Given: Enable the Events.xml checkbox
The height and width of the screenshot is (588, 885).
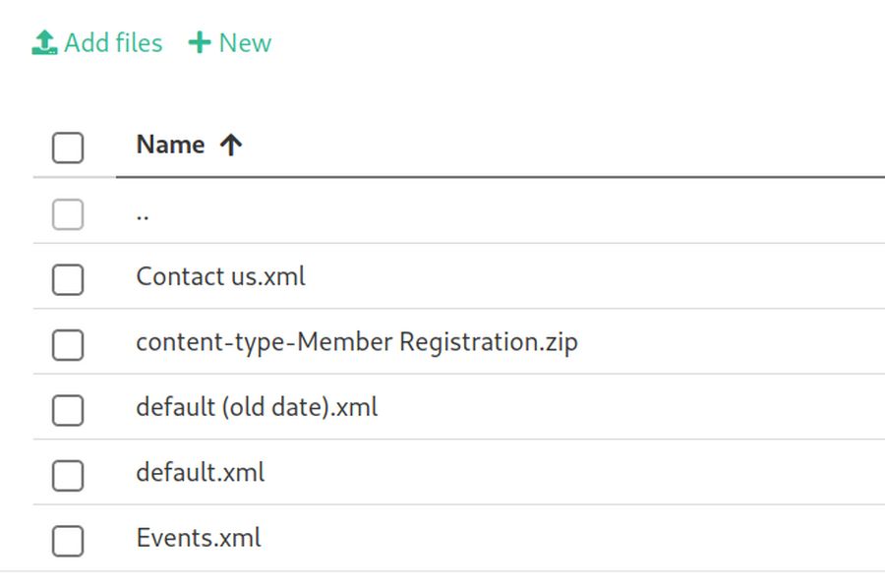Looking at the screenshot, I should click(68, 541).
